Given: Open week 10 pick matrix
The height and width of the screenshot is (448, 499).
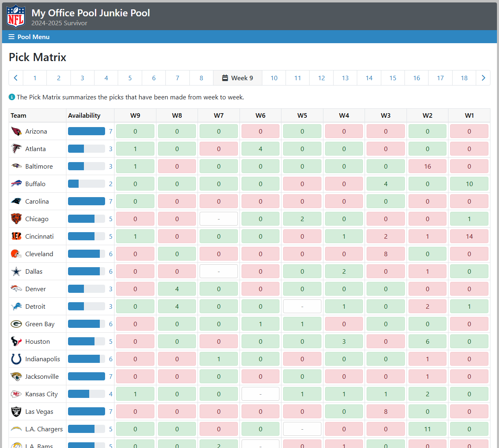Looking at the screenshot, I should tap(274, 78).
